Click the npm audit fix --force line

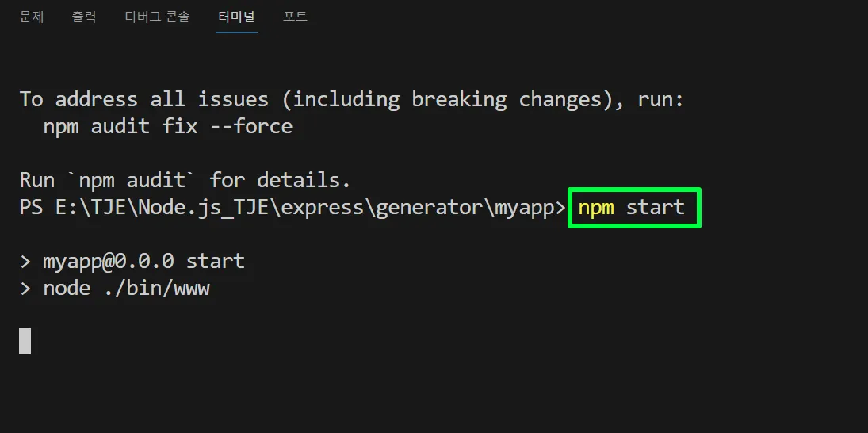point(168,126)
